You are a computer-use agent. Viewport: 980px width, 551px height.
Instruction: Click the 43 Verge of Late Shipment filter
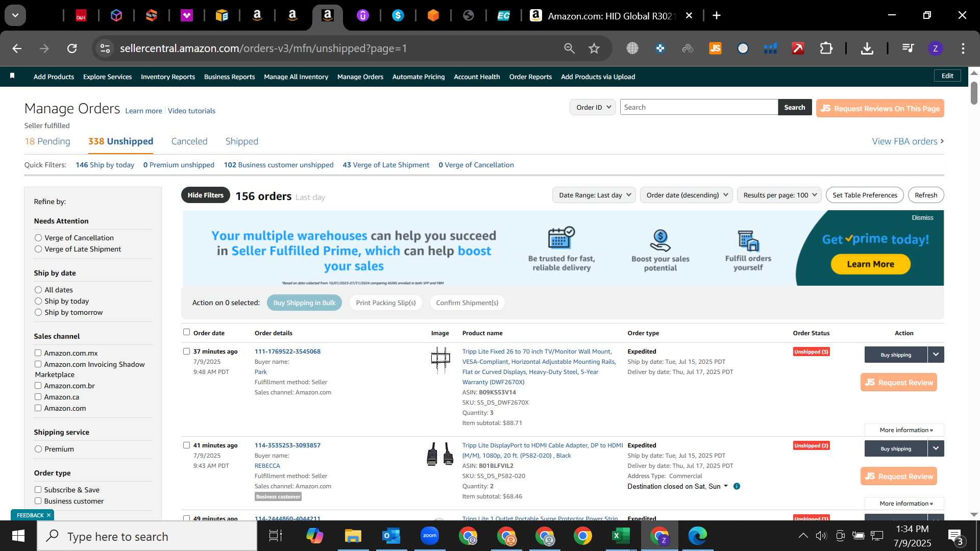[x=386, y=165]
